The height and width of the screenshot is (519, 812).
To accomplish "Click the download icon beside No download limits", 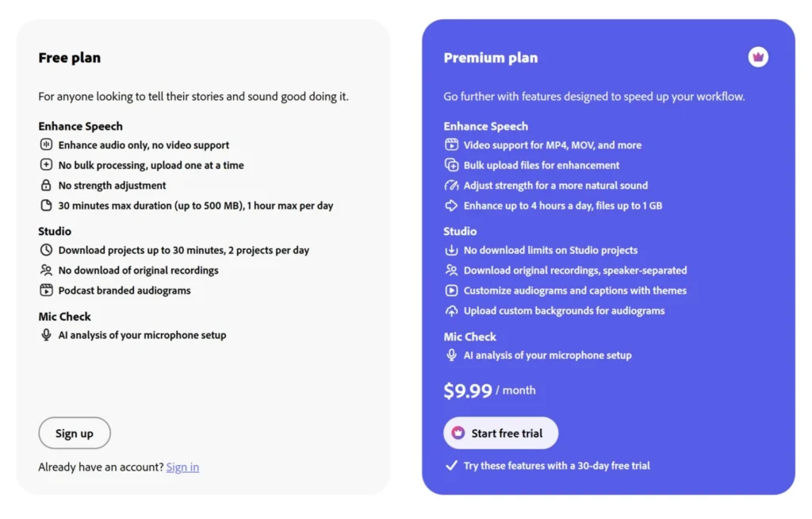I will [x=451, y=250].
